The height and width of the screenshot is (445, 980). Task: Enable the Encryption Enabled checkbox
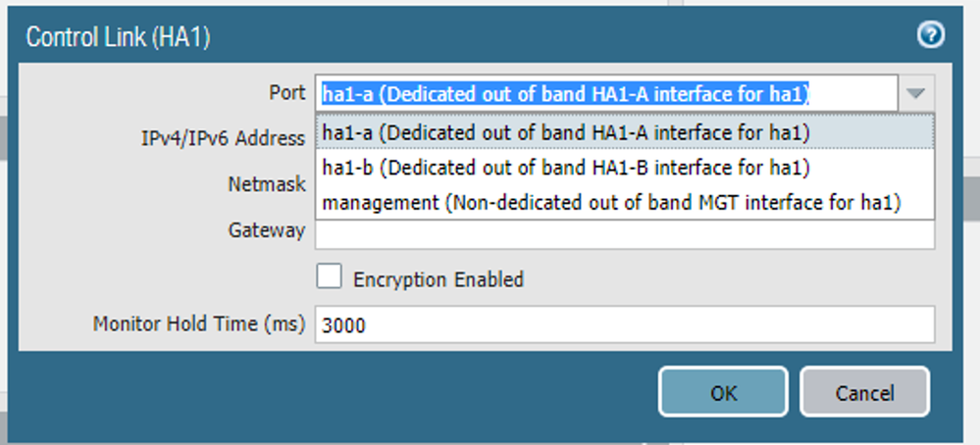point(330,277)
